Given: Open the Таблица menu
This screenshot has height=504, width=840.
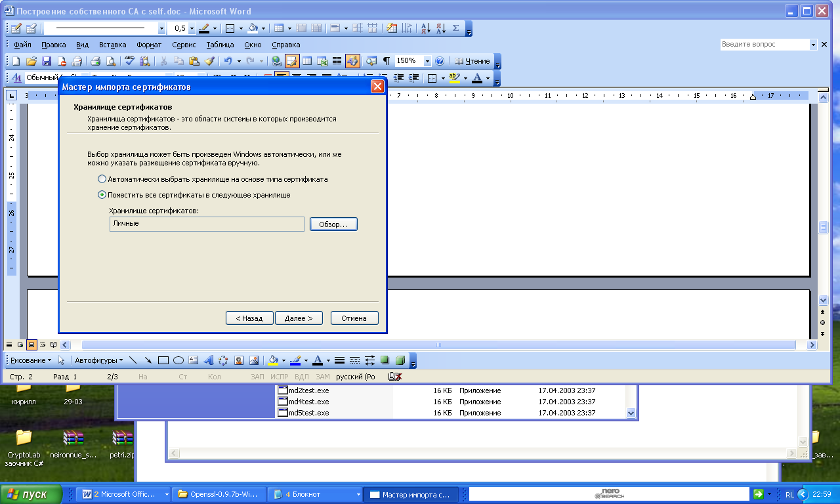Looking at the screenshot, I should click(220, 45).
